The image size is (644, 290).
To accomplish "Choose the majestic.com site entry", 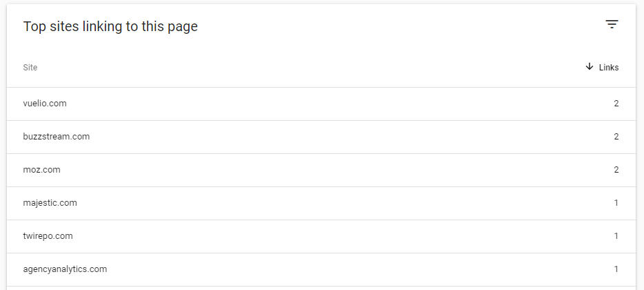I will click(50, 203).
